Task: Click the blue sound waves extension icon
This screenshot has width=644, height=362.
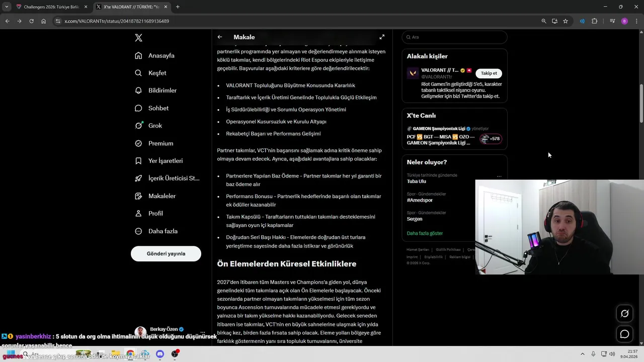Action: pyautogui.click(x=582, y=21)
